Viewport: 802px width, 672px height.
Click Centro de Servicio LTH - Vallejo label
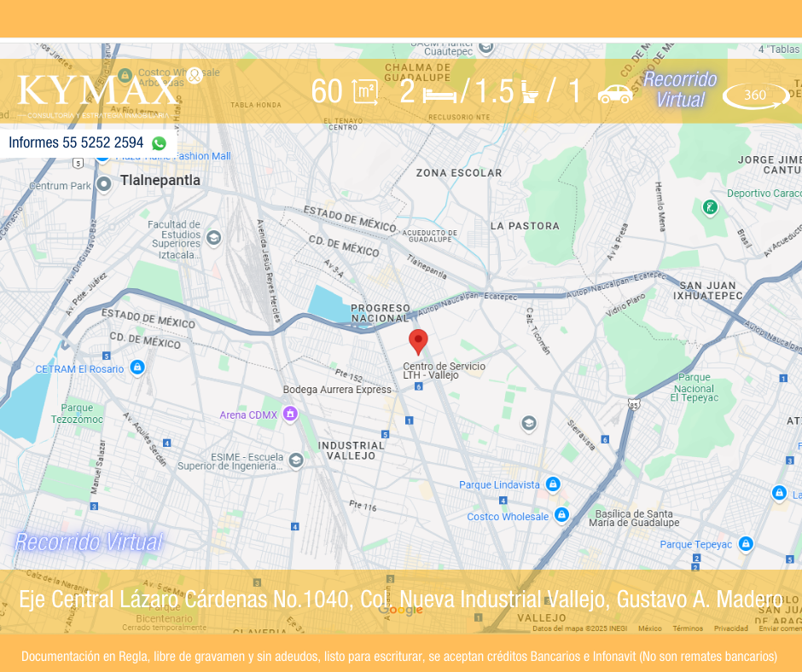point(444,371)
